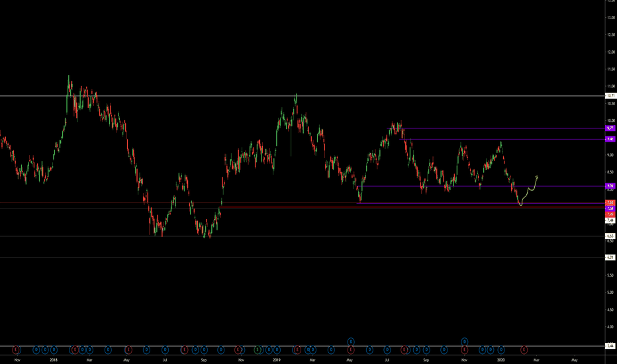The height and width of the screenshot is (364, 617).
Task: Open the dividend D marker above 2020 label
Action: [501, 349]
